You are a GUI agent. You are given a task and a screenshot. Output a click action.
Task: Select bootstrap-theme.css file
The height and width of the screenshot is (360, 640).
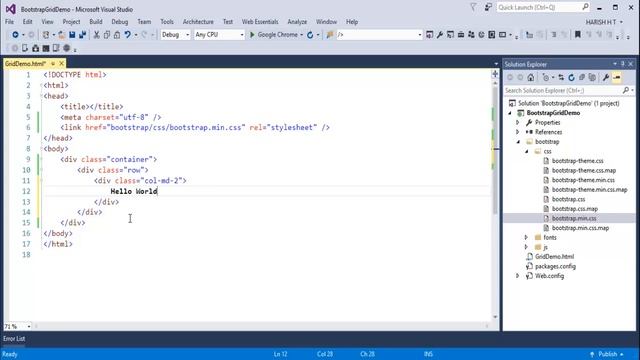click(578, 161)
